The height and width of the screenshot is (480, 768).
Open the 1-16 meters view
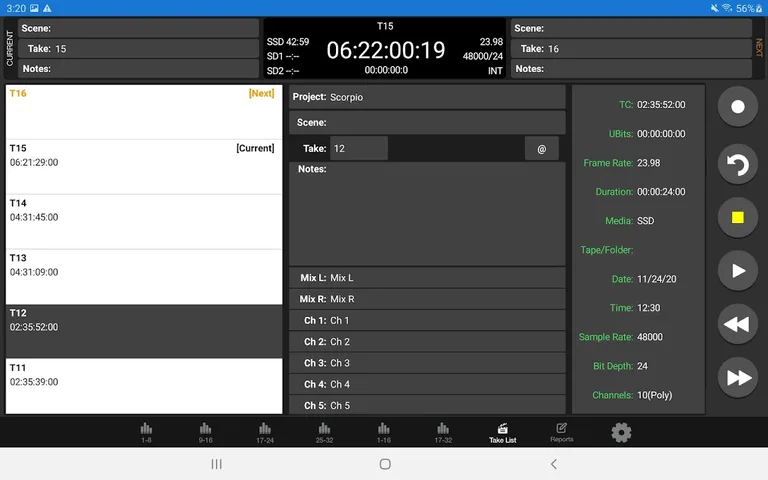pos(384,432)
